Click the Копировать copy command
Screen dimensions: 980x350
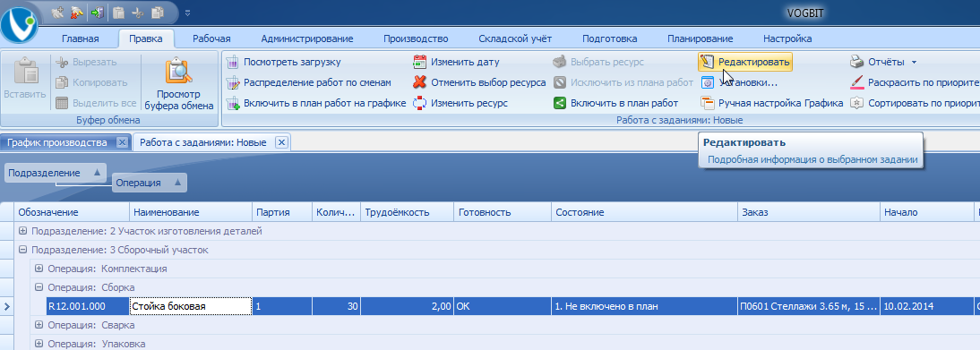click(91, 82)
